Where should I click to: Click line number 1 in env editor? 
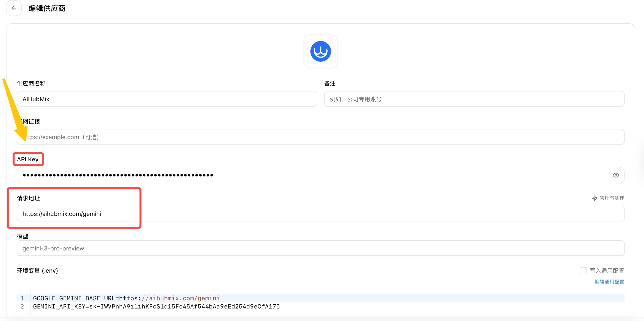click(x=22, y=298)
